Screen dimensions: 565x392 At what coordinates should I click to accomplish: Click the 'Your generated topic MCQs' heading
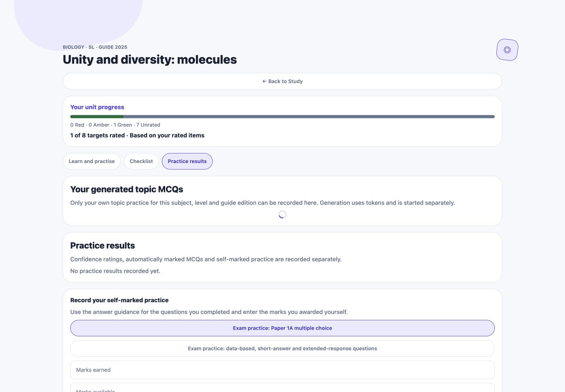click(x=127, y=189)
